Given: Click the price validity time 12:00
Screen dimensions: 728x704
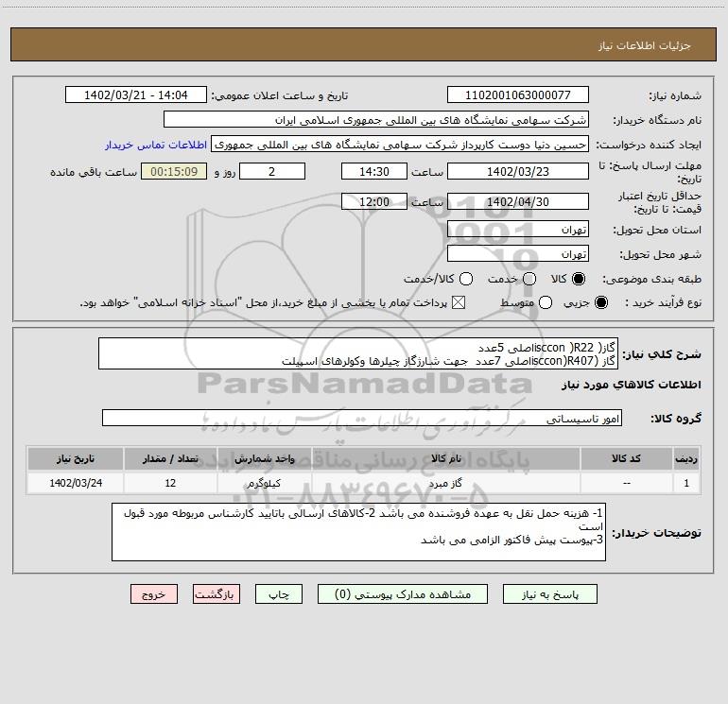Looking at the screenshot, I should [x=374, y=202].
